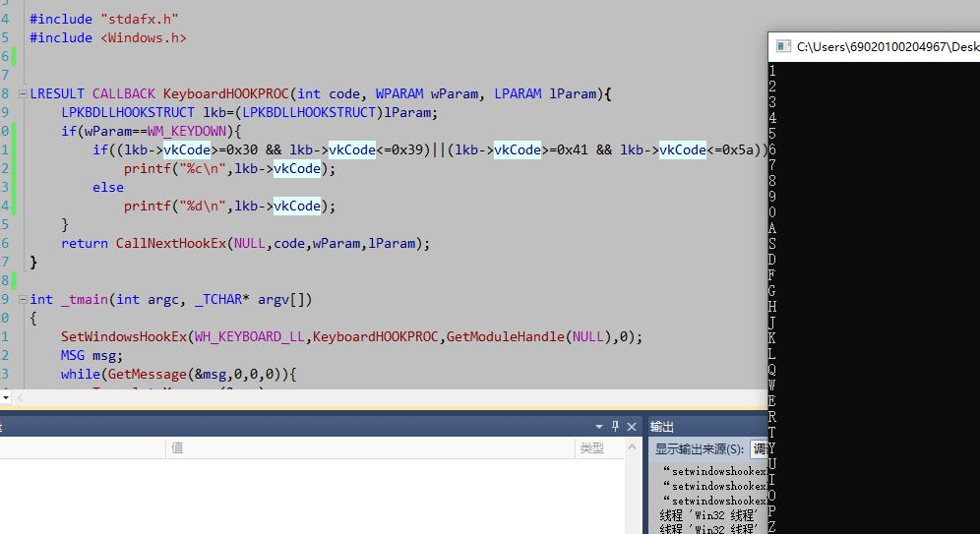This screenshot has height=534, width=980.
Task: Click the console window system icon
Action: [783, 46]
